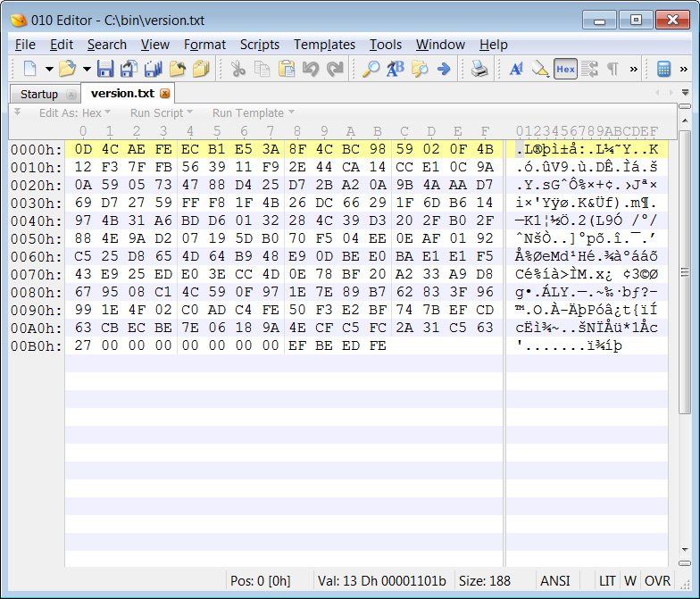The image size is (700, 599).
Task: Expand the Edit As: Hex dropdown
Action: pos(75,112)
